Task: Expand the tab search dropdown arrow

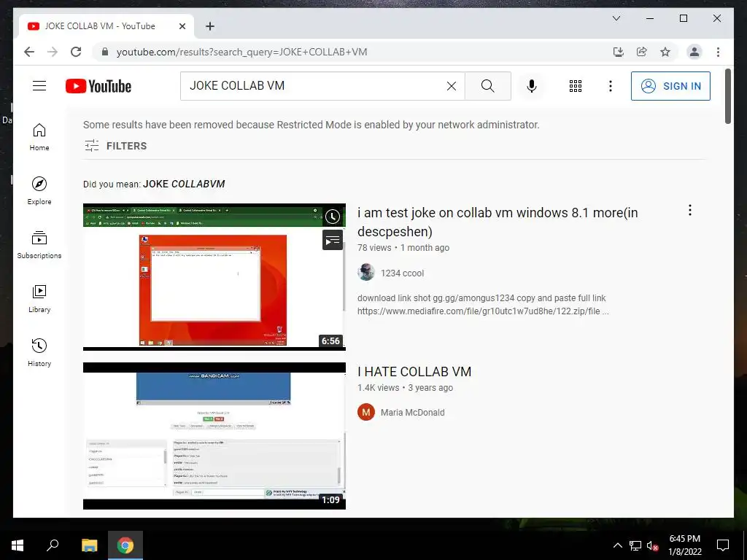Action: (616, 18)
